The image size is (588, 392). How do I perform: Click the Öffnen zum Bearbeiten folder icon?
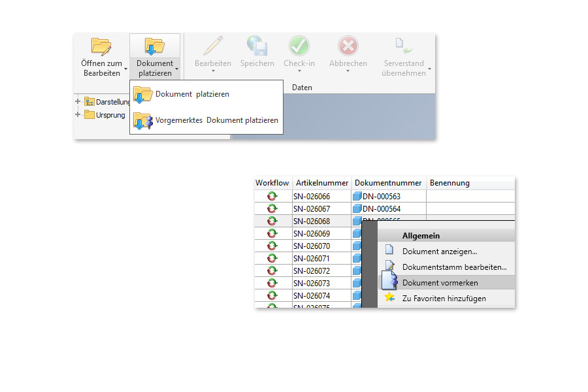[x=101, y=46]
